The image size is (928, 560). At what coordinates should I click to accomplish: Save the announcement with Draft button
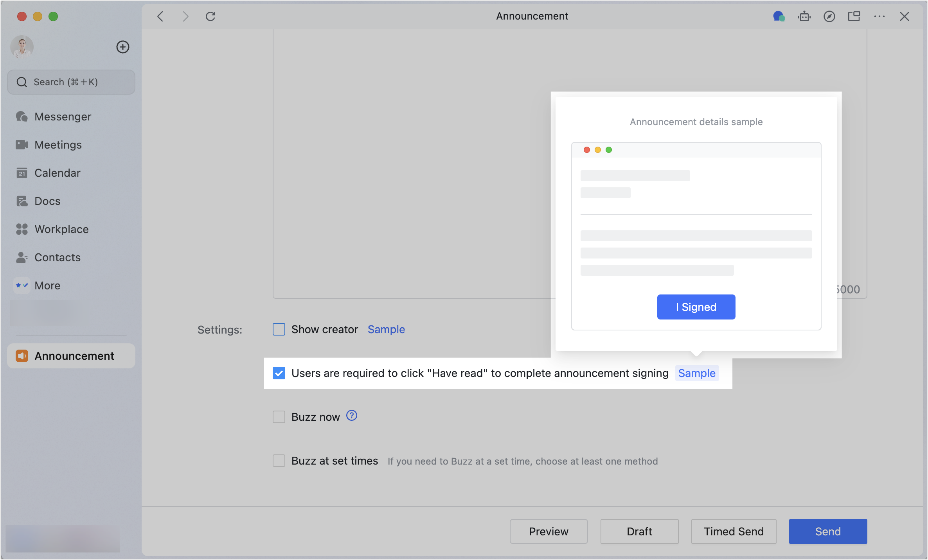pyautogui.click(x=639, y=531)
